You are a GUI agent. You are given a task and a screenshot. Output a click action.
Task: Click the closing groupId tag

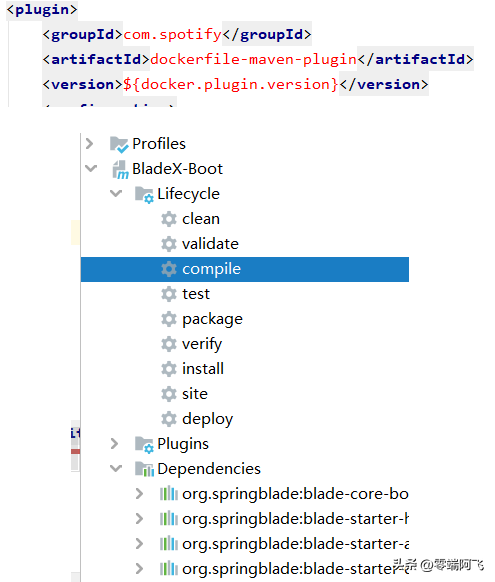coord(267,35)
